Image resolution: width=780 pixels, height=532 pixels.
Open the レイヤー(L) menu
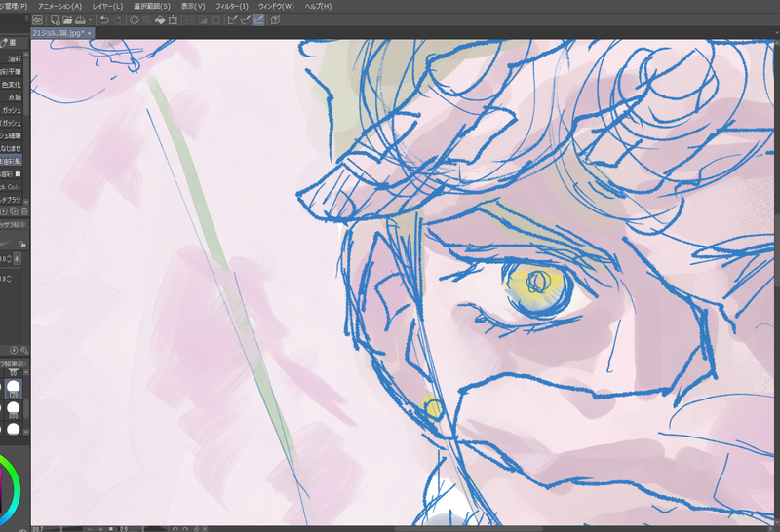107,6
